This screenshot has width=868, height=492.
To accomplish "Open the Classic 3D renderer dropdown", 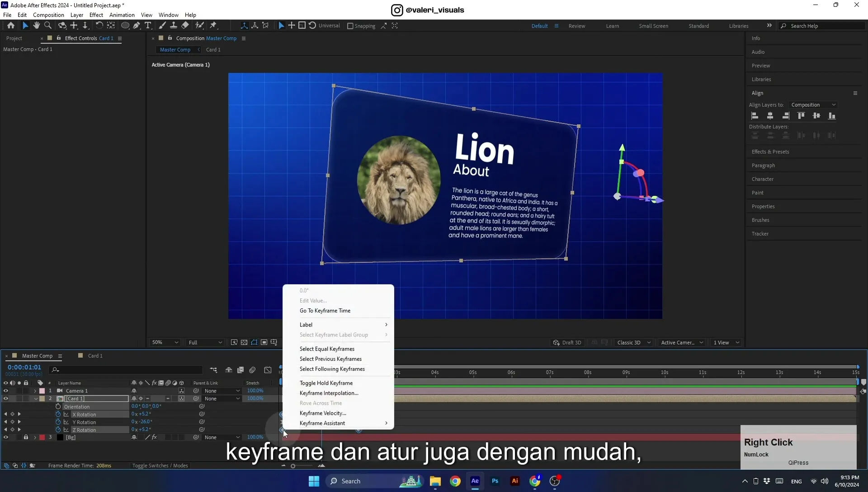I will point(634,342).
